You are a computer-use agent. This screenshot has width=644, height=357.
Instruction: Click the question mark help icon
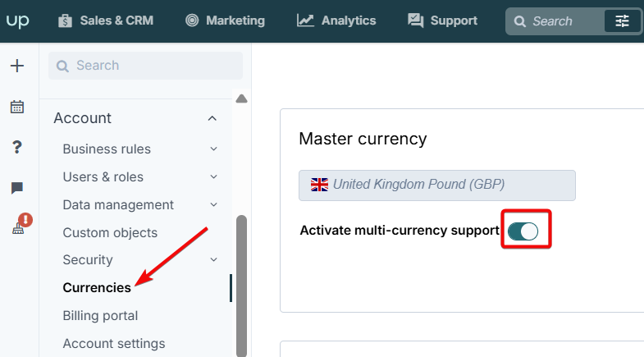[x=17, y=147]
